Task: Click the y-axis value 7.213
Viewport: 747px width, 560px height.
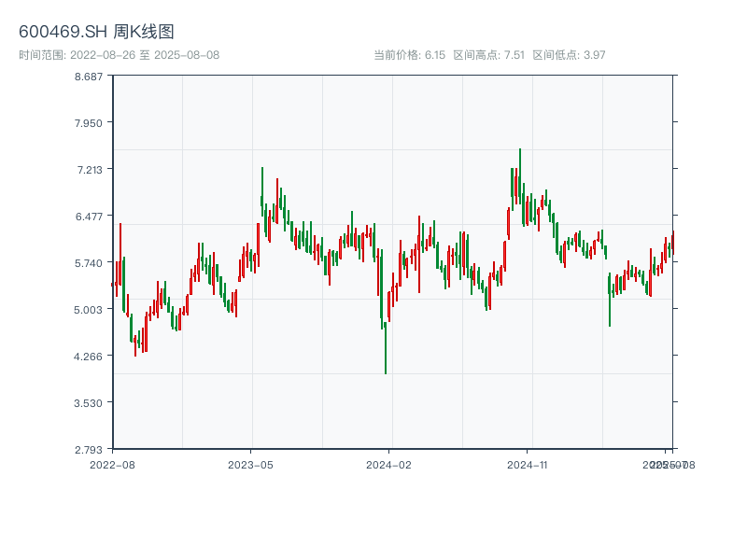Action: coord(90,170)
